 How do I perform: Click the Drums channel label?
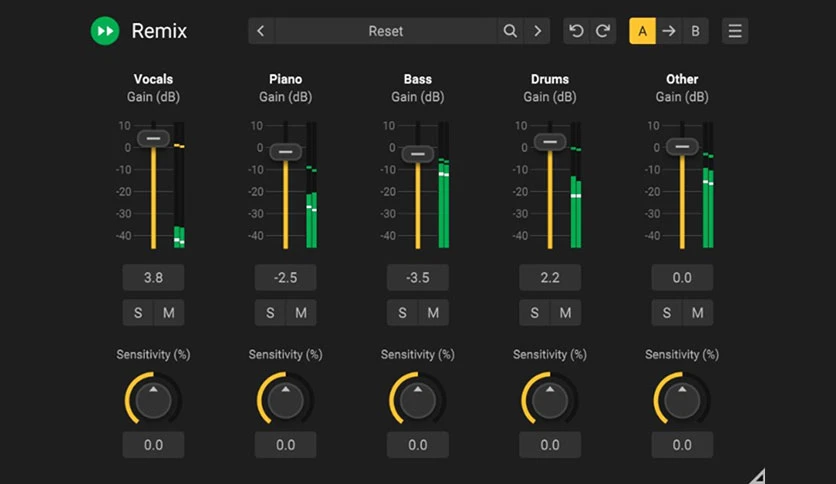click(x=550, y=79)
